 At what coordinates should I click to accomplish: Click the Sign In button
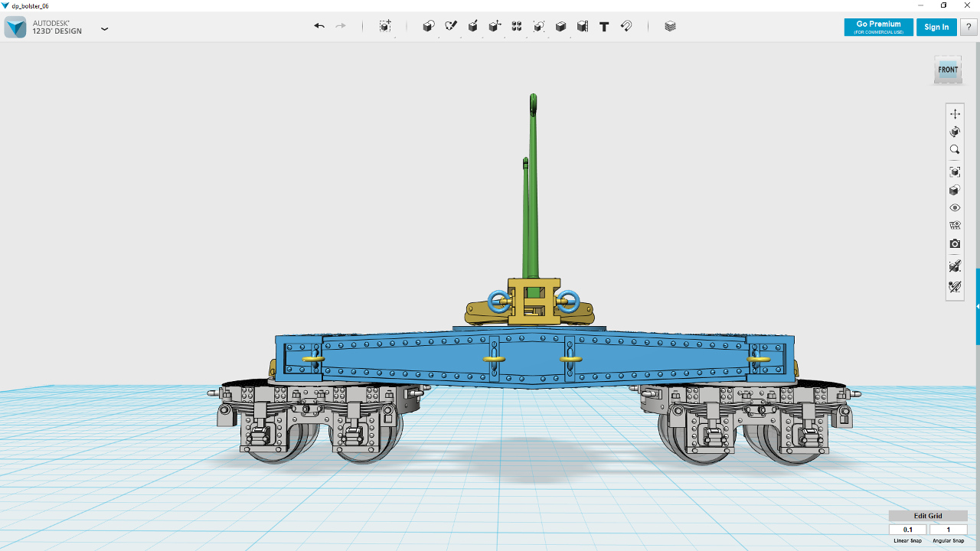(936, 27)
